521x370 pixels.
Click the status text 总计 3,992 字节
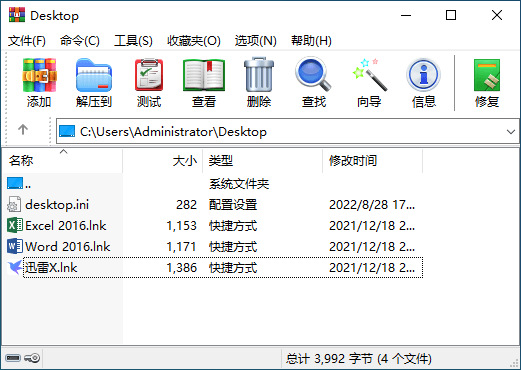(x=329, y=359)
